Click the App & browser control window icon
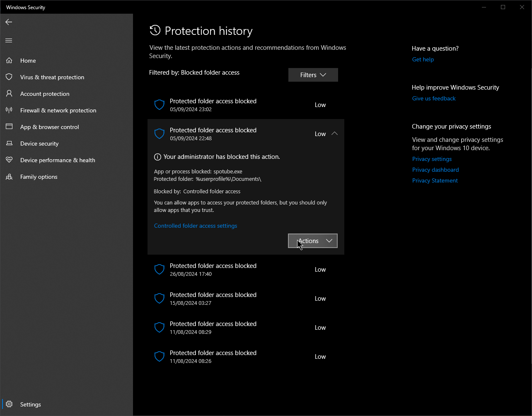532x416 pixels. tap(9, 127)
